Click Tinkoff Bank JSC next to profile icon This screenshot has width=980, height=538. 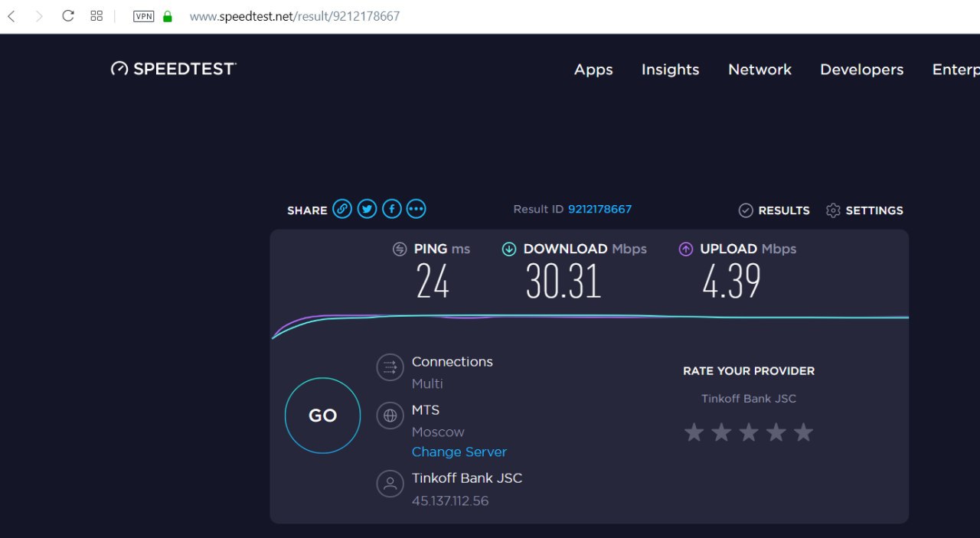(x=467, y=478)
